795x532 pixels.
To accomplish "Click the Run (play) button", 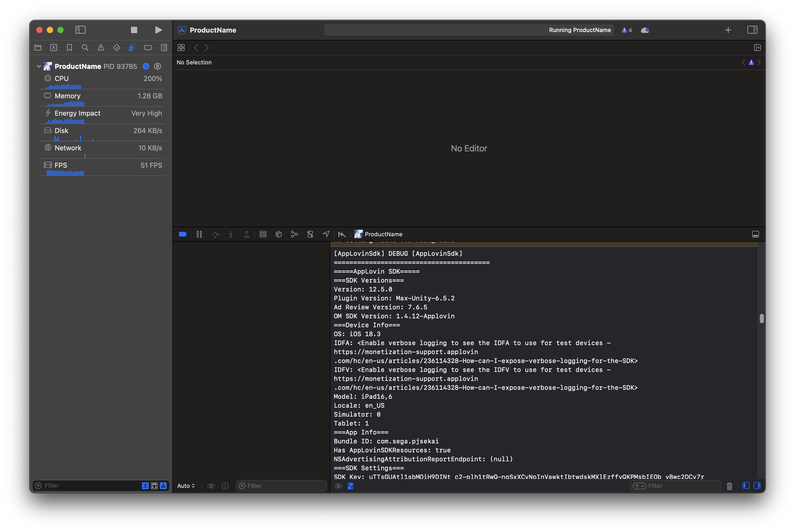I will (x=158, y=30).
